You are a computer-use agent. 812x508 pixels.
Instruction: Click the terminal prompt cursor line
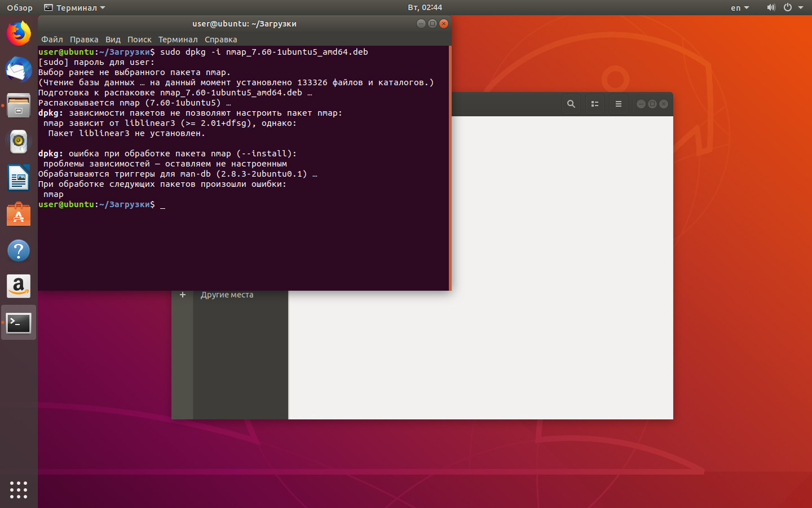pyautogui.click(x=101, y=204)
